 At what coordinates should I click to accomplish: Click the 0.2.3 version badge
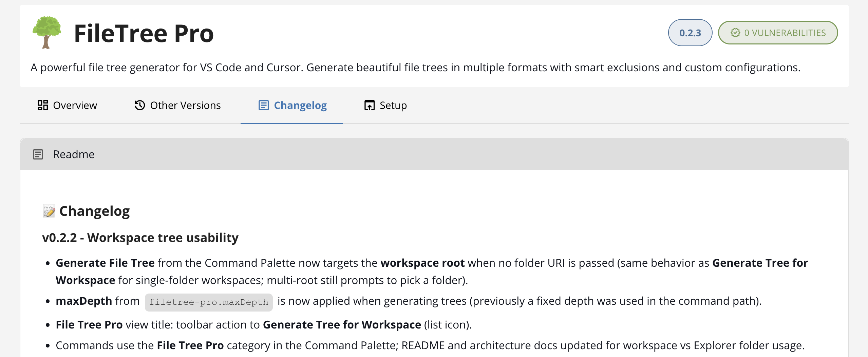pos(690,33)
